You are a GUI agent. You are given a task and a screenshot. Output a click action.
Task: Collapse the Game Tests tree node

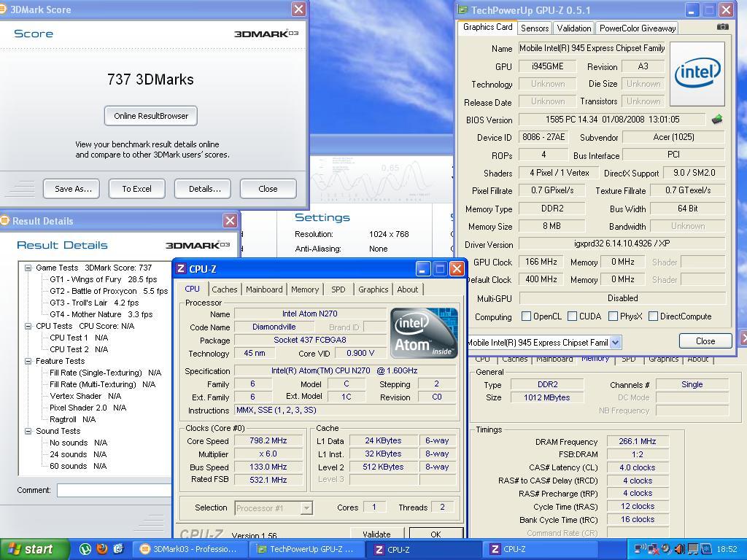click(x=28, y=268)
